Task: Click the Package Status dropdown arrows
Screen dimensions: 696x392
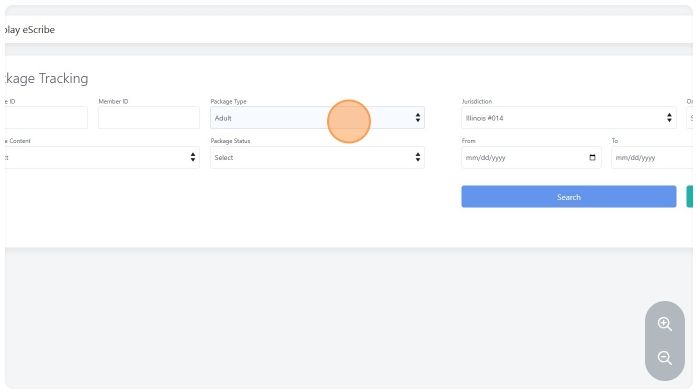Action: [418, 157]
